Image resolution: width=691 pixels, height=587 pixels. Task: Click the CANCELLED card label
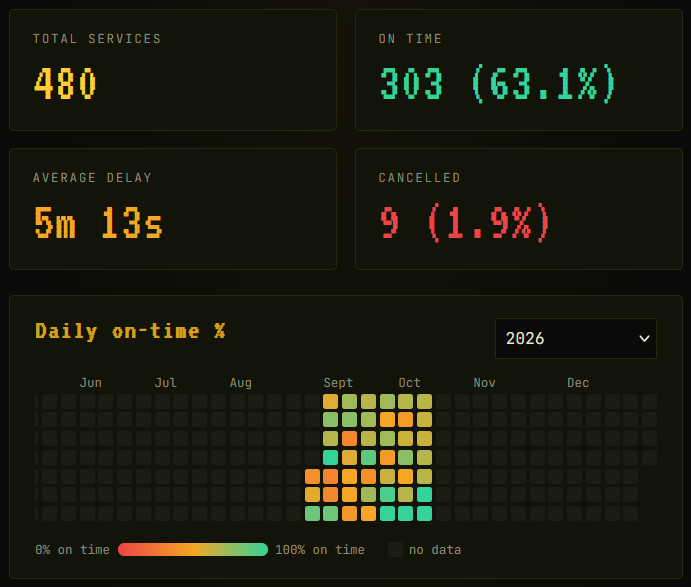tap(419, 178)
